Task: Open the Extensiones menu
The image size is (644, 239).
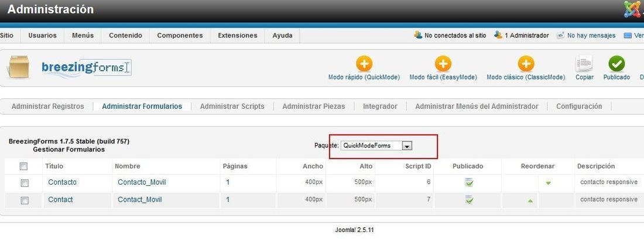Action: (237, 35)
